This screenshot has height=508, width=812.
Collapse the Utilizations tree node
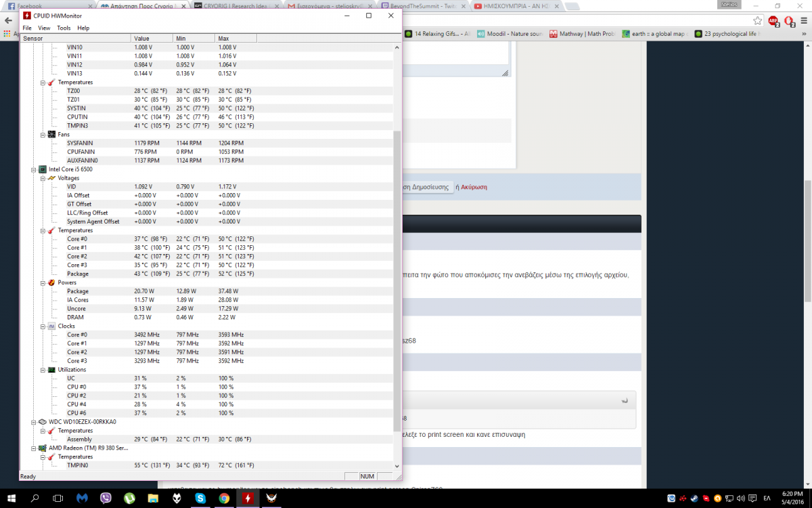point(42,370)
